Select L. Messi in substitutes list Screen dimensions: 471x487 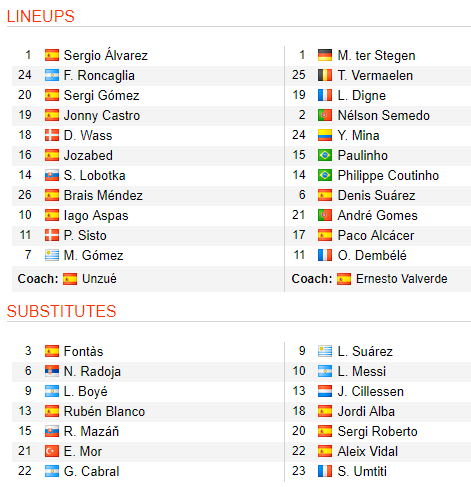[x=362, y=371]
